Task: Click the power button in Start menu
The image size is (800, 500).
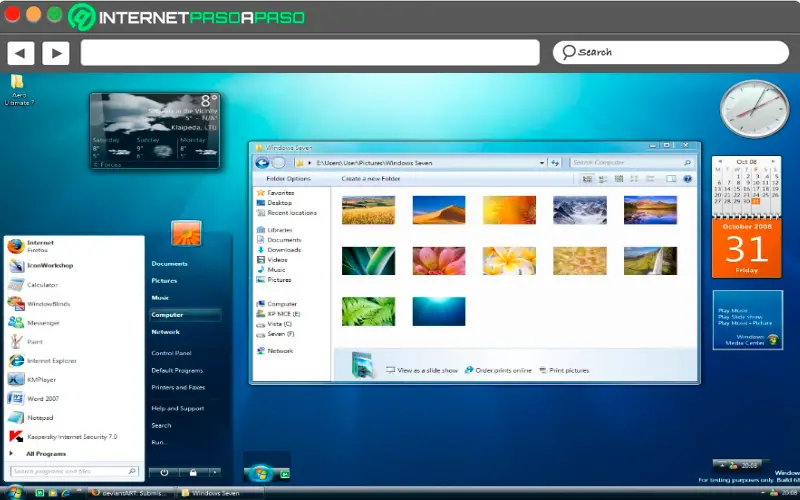Action: [164, 472]
